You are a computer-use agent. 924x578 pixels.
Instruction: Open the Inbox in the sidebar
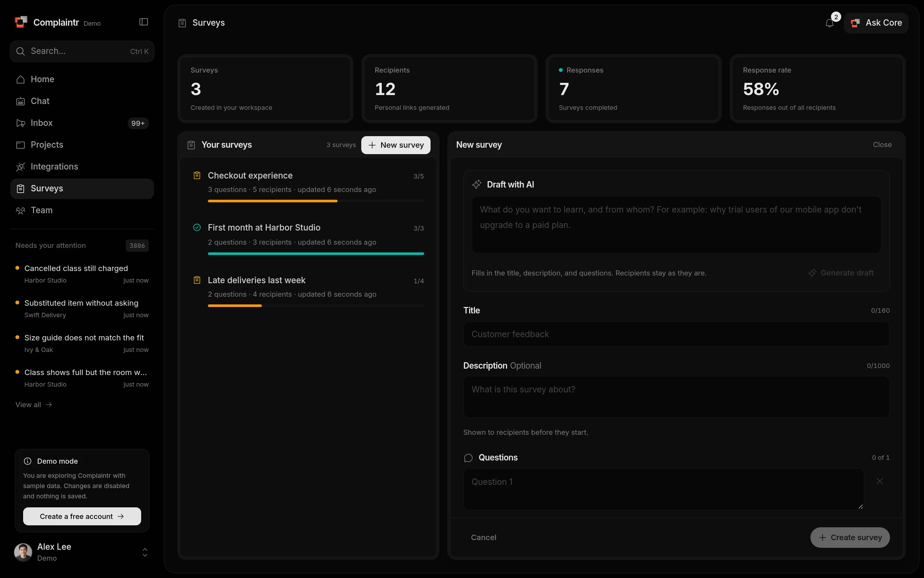pos(82,123)
